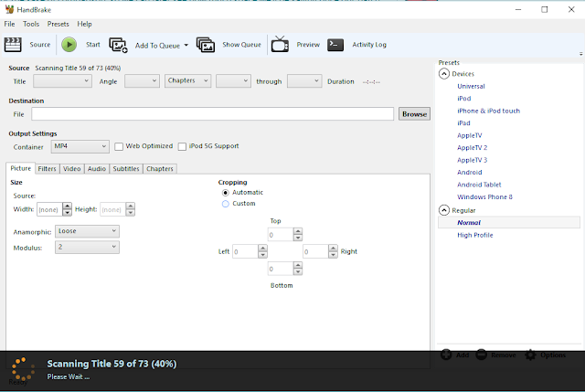Screen dimensions: 585x392
Task: Click the Preview television icon
Action: point(280,45)
